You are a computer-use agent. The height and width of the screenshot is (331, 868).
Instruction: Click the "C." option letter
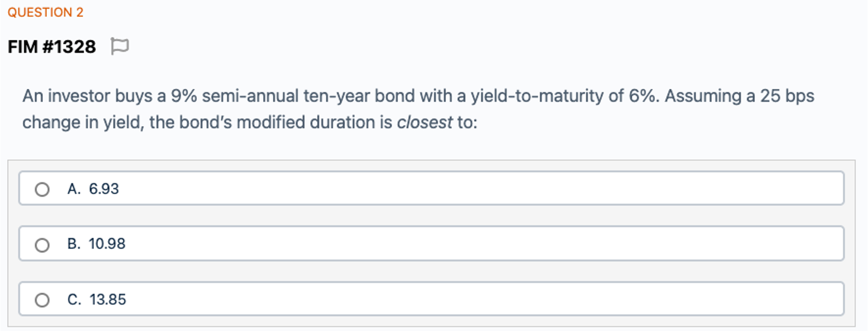click(74, 299)
